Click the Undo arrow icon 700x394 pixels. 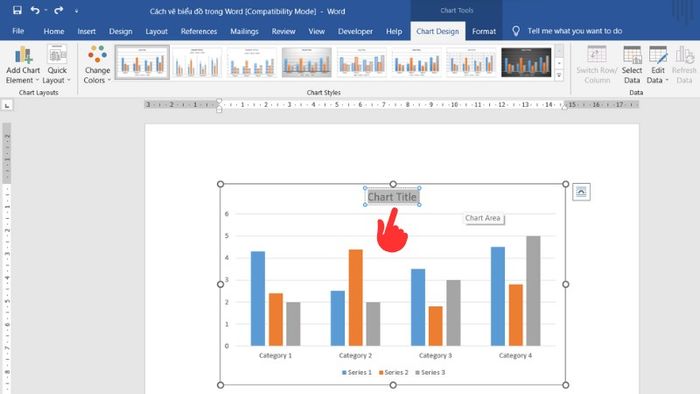click(35, 10)
